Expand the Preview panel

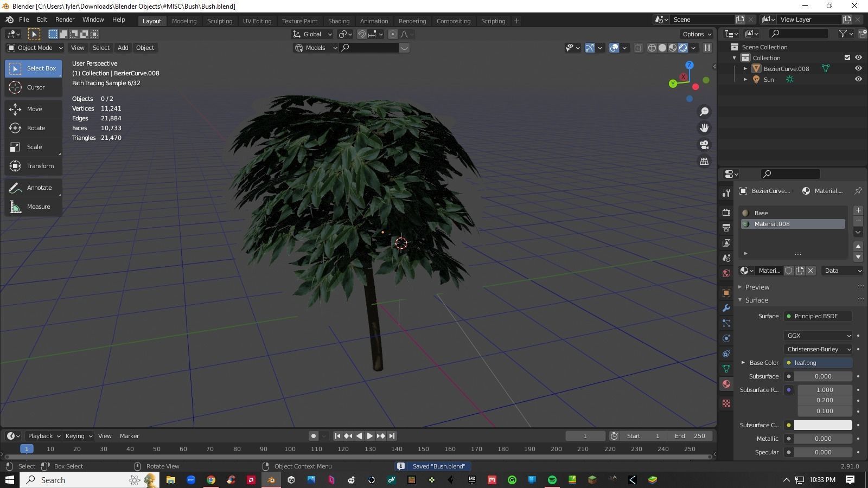click(757, 287)
